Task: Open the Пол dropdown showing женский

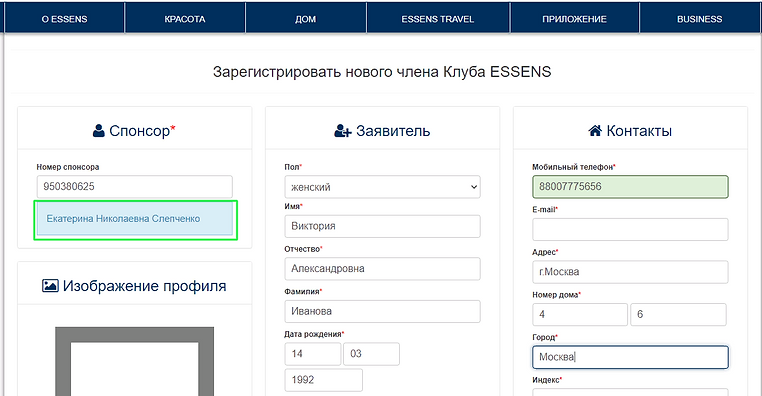Action: pos(382,187)
